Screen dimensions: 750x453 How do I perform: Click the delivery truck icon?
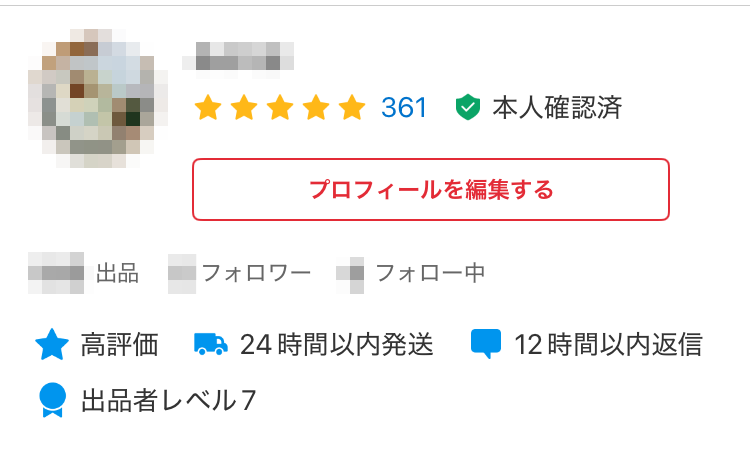211,344
